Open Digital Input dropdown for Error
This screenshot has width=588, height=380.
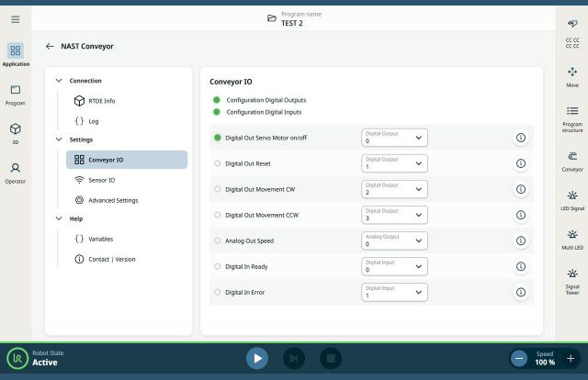coord(394,292)
